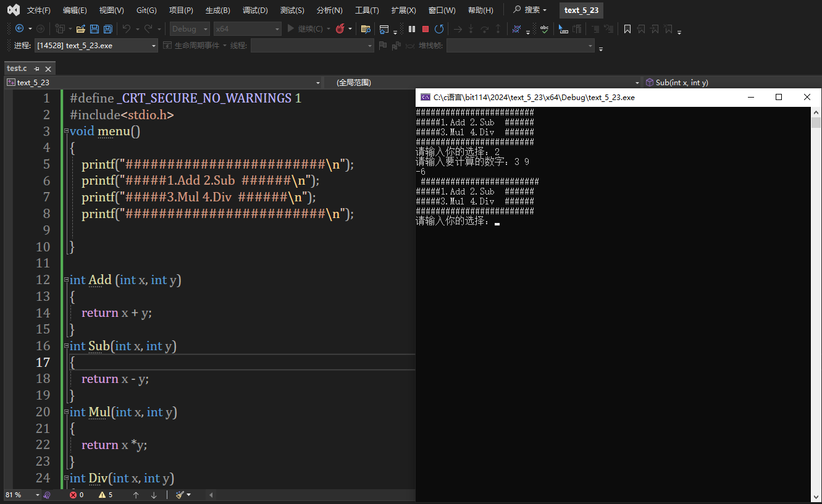
Task: Restart the debugging session
Action: click(x=439, y=28)
